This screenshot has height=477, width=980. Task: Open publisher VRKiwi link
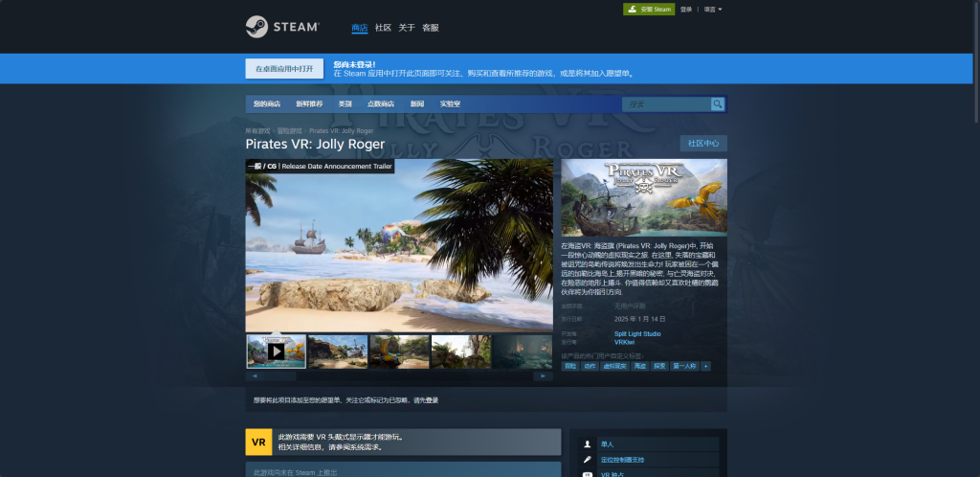(625, 342)
